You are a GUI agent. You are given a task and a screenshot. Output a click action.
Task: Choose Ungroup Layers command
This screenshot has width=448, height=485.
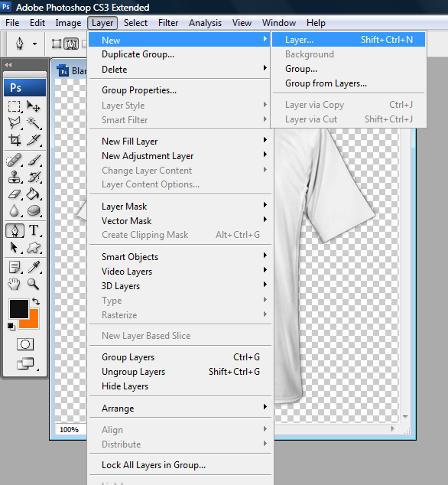180,372
